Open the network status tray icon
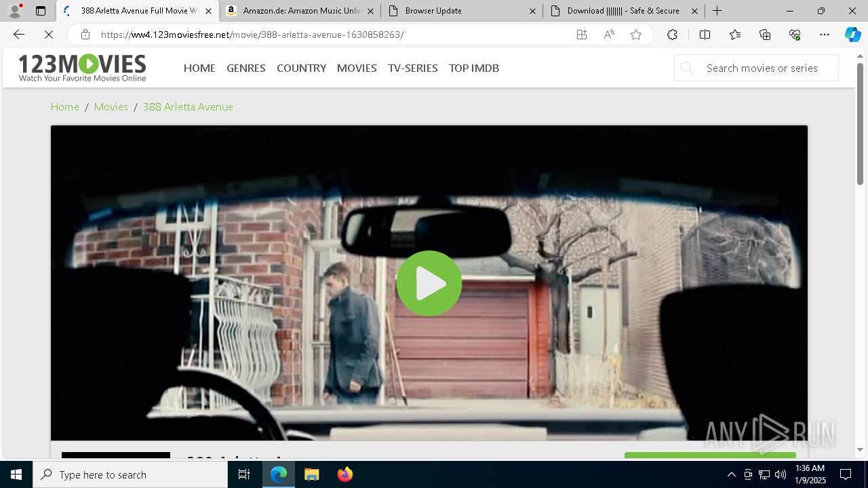Viewport: 868px width, 488px height. pos(764,474)
